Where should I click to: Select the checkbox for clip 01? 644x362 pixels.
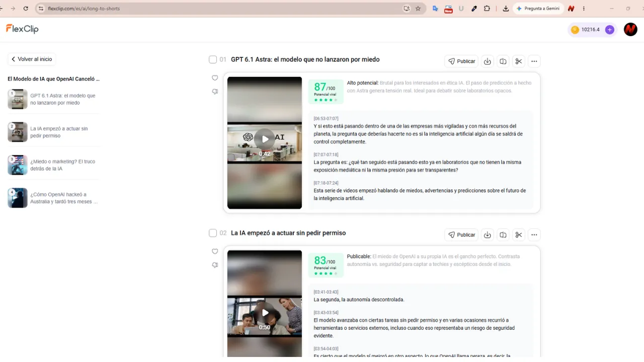(x=213, y=60)
